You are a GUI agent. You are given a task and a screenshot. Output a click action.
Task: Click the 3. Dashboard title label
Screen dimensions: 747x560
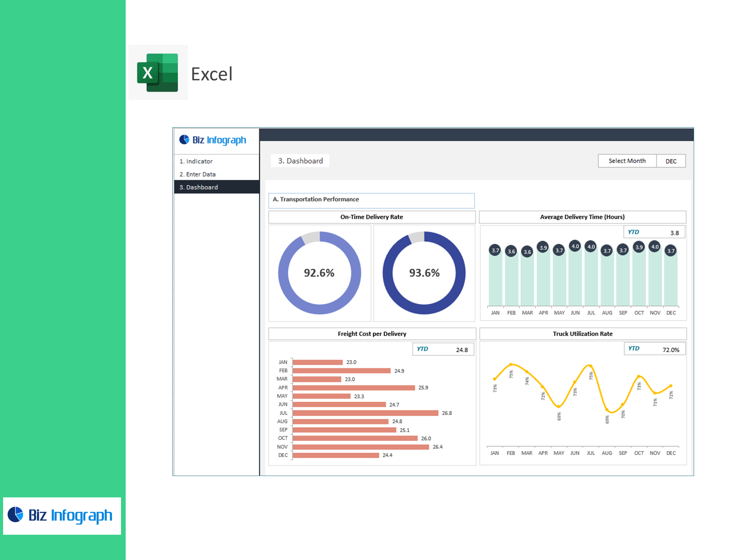coord(300,161)
